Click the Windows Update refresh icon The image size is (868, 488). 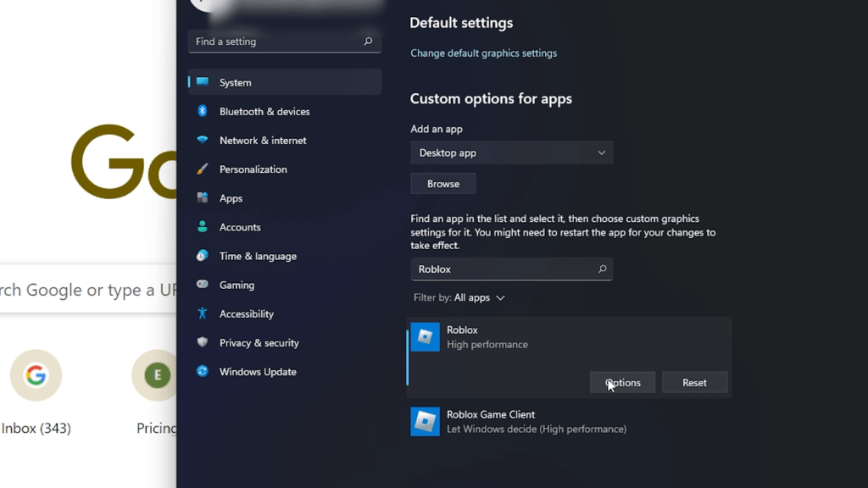[x=202, y=371]
